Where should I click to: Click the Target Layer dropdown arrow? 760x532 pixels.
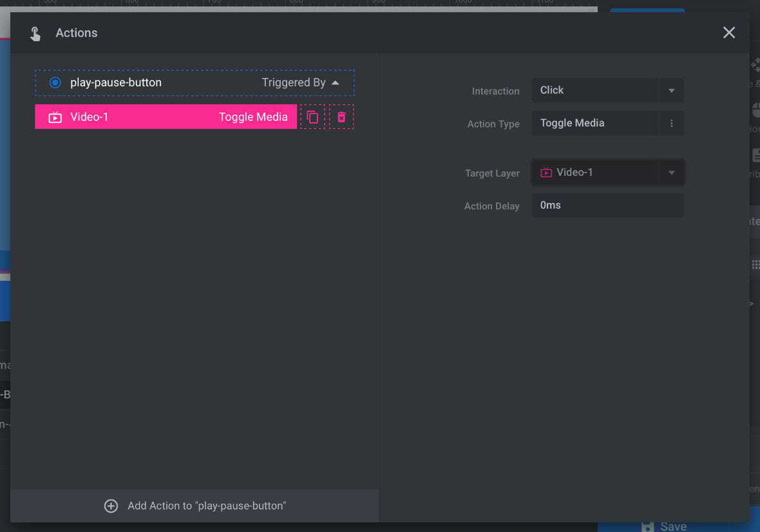(671, 173)
